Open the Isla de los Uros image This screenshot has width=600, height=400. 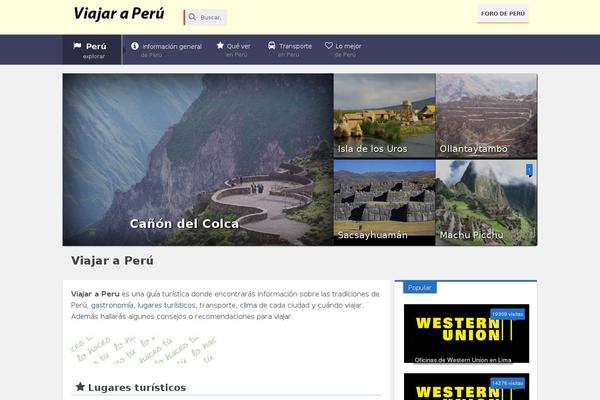tap(385, 116)
